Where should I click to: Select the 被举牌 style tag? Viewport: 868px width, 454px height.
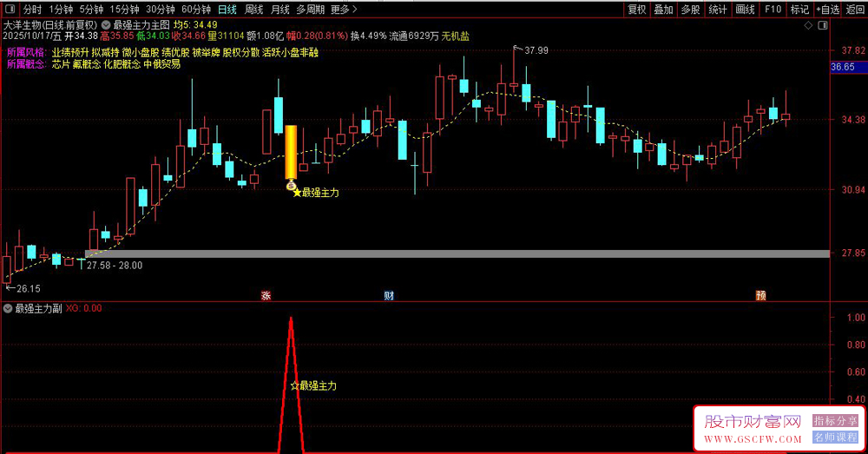click(206, 53)
